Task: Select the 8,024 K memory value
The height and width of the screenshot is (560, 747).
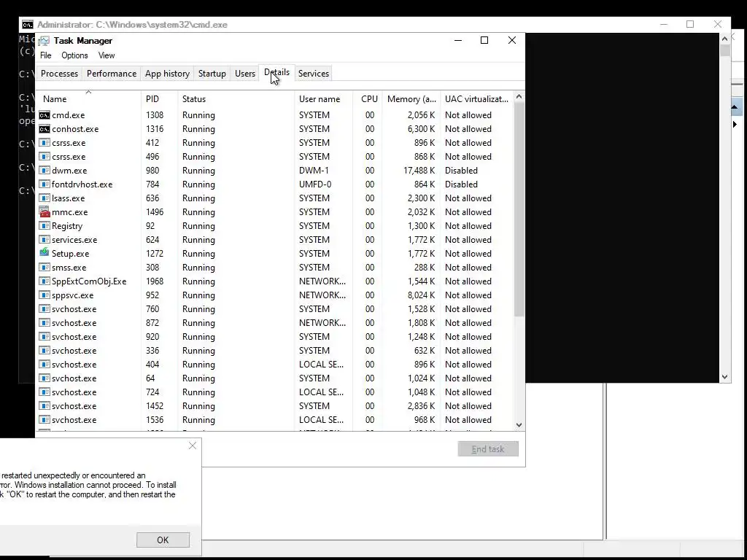Action: [x=421, y=295]
